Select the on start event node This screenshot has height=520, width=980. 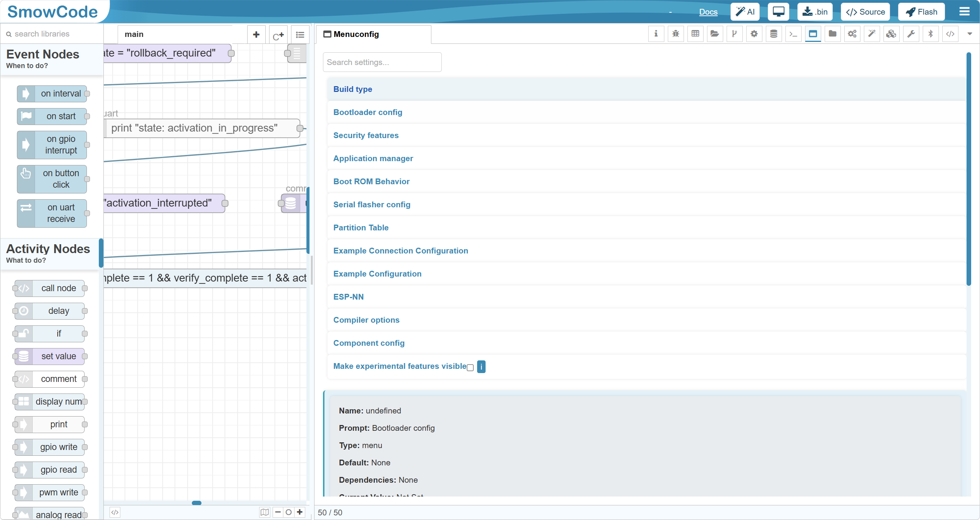click(52, 117)
